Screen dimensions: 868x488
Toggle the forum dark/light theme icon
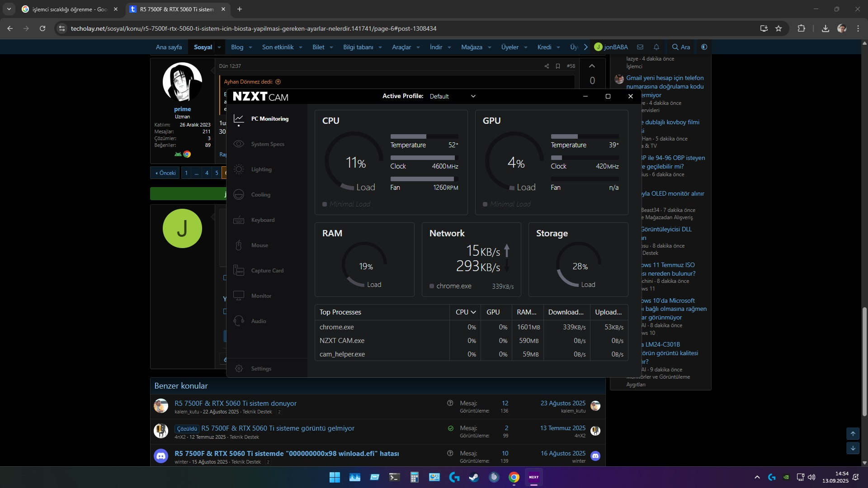point(704,47)
